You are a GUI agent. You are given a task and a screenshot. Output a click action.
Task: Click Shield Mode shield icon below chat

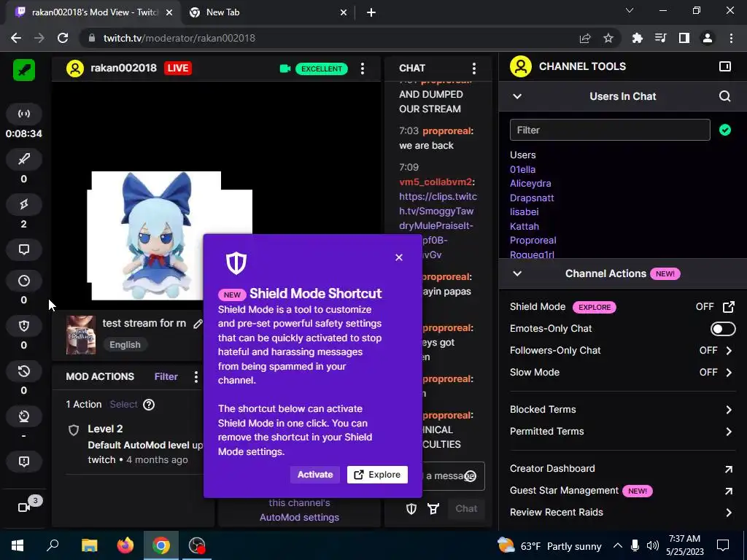click(x=411, y=509)
